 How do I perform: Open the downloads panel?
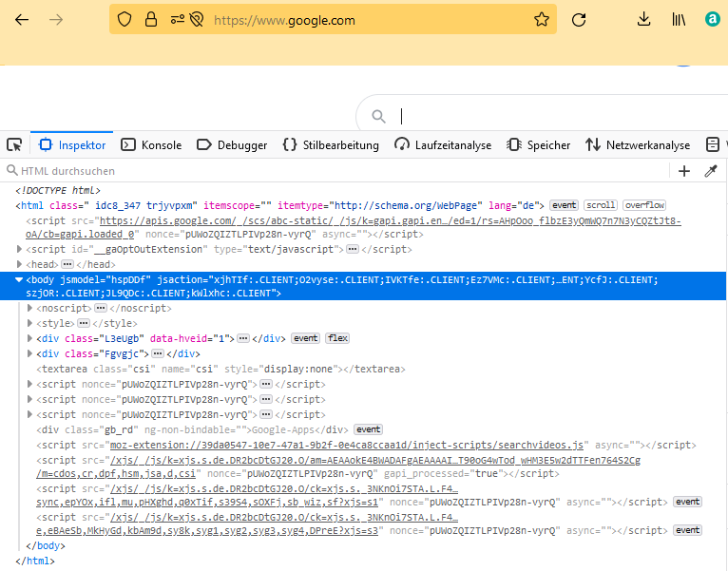[643, 20]
